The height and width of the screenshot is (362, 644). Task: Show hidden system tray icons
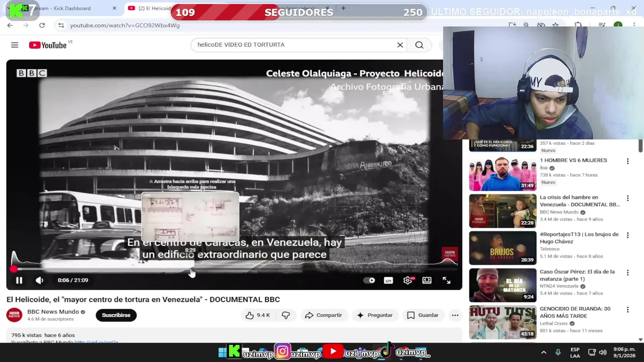543,352
